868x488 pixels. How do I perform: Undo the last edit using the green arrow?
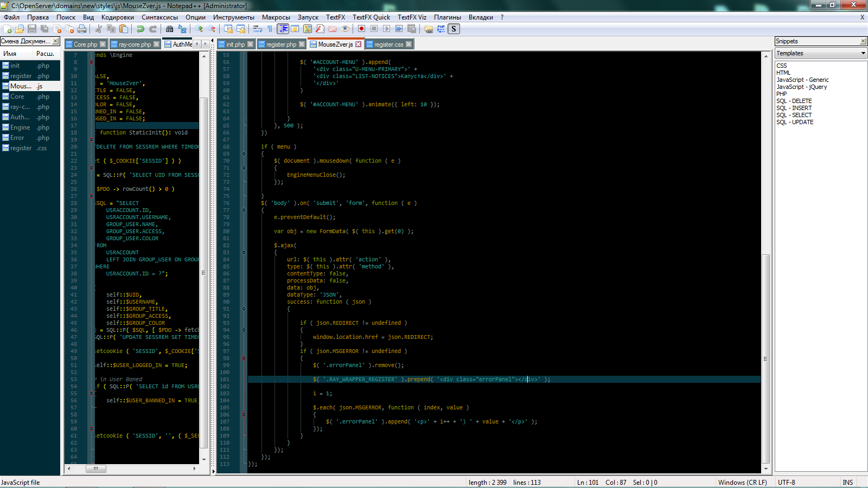(x=141, y=29)
